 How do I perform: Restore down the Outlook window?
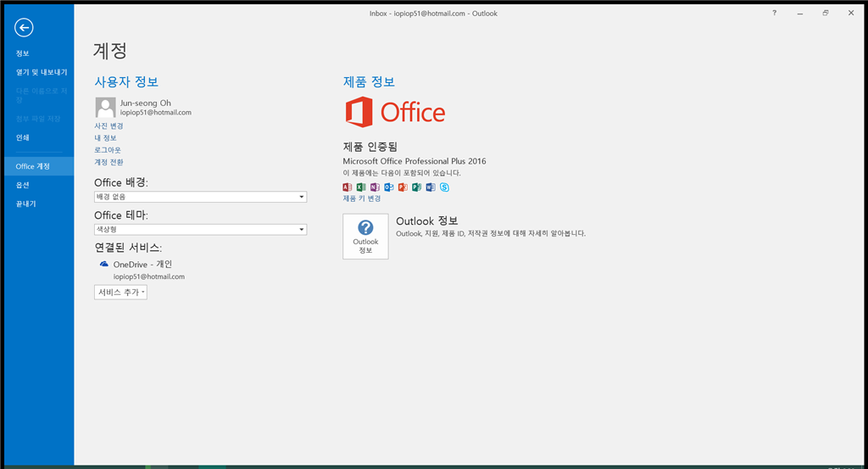[826, 13]
